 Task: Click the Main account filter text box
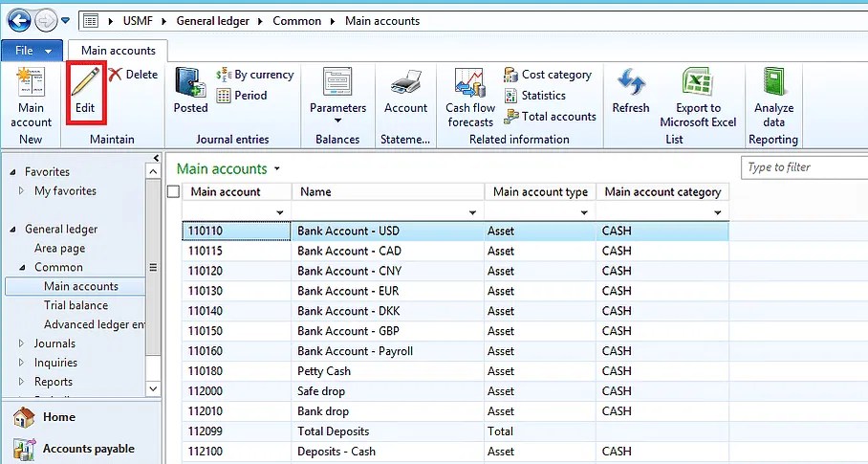point(228,211)
